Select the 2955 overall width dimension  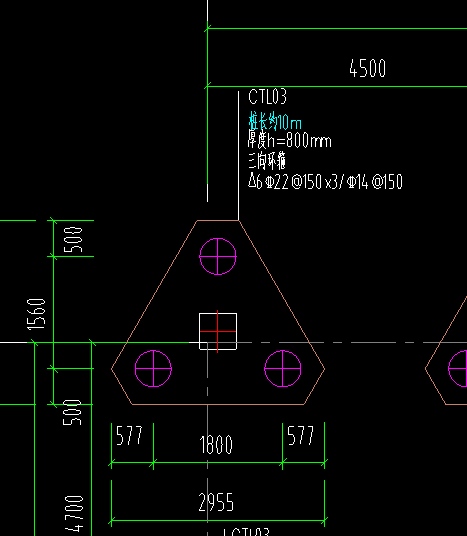click(216, 502)
